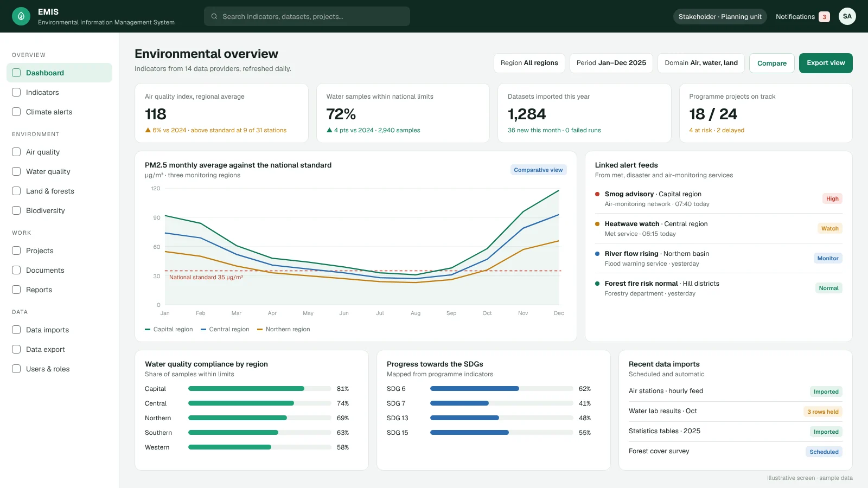Screen dimensions: 868x488
Task: Click the River flow rising Monitor tag
Action: (x=828, y=258)
